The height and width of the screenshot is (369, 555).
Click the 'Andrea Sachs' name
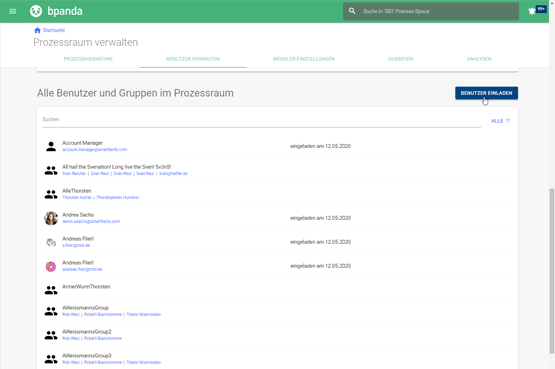tap(78, 215)
